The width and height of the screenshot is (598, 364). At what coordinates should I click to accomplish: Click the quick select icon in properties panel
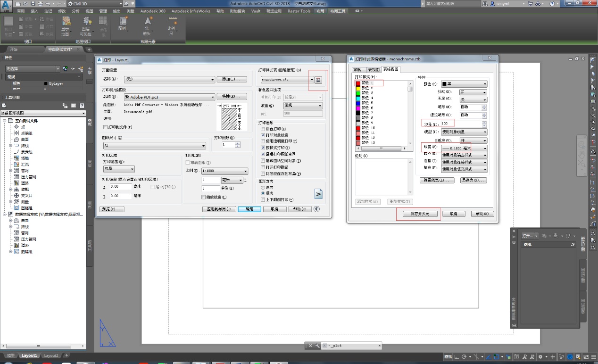(x=80, y=69)
